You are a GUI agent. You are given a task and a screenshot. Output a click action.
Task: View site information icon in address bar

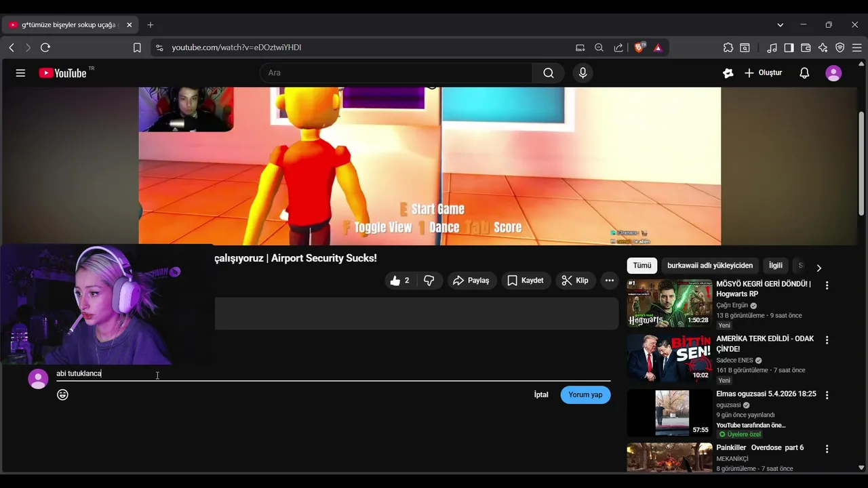tap(159, 47)
